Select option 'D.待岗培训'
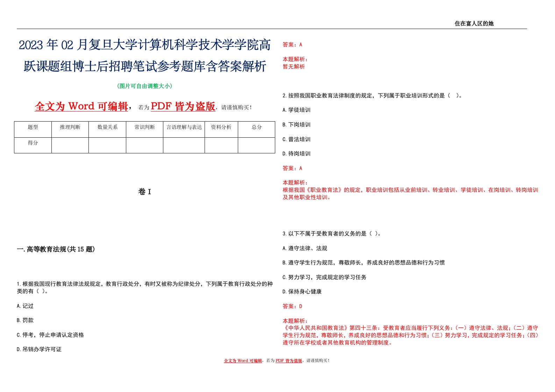 [x=297, y=153]
